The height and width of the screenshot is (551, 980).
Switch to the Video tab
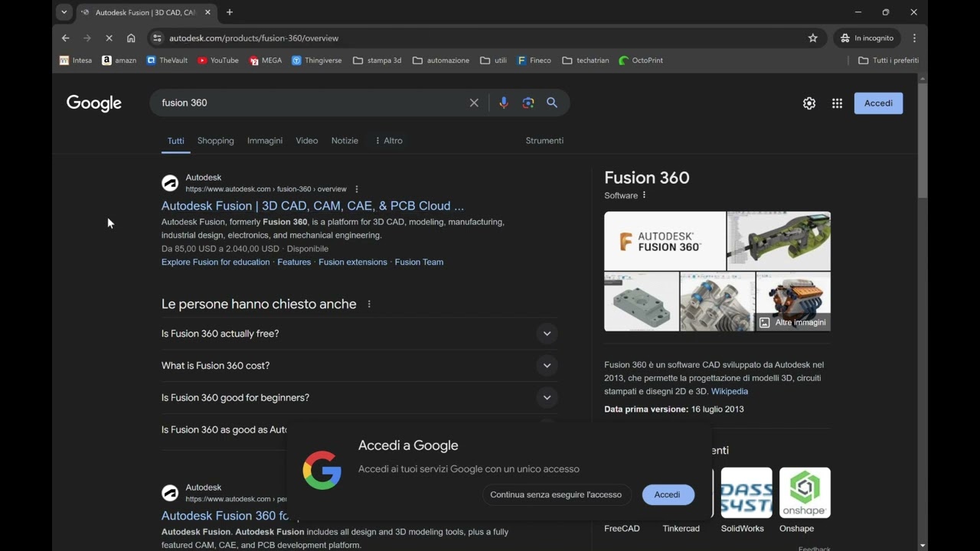point(307,141)
